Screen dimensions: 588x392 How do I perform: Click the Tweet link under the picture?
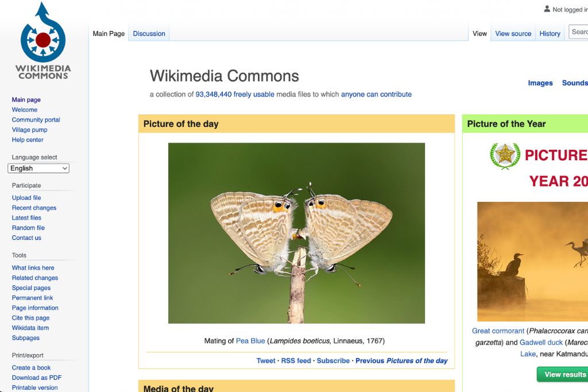pos(266,361)
